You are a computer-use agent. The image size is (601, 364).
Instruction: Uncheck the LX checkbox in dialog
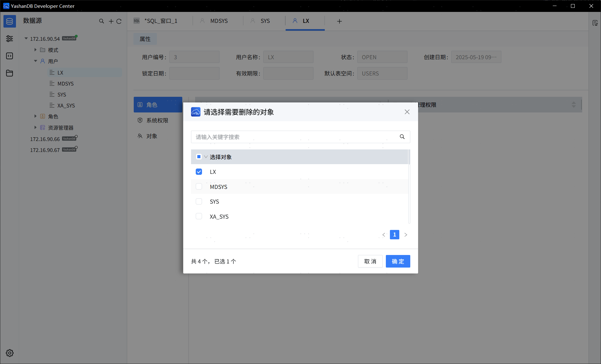click(199, 172)
